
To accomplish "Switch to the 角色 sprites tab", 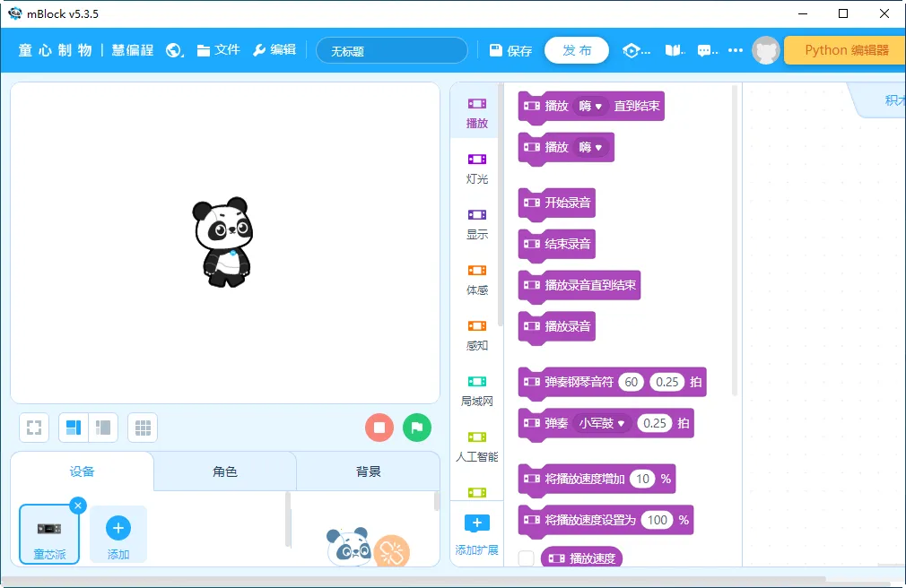I will point(225,471).
